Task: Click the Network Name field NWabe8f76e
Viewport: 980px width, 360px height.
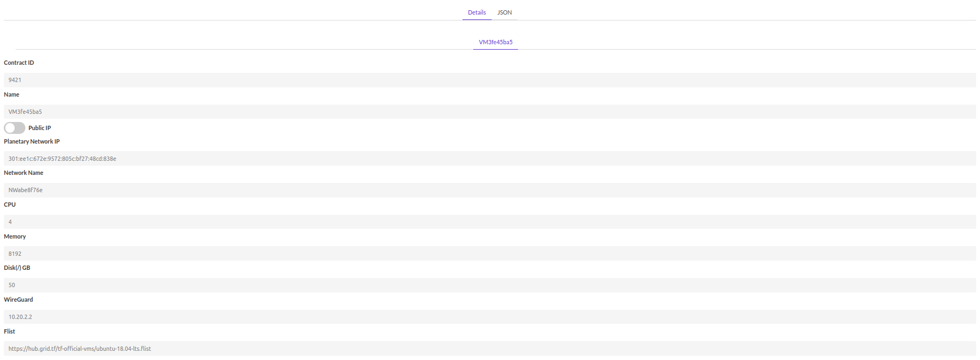Action: pyautogui.click(x=489, y=190)
